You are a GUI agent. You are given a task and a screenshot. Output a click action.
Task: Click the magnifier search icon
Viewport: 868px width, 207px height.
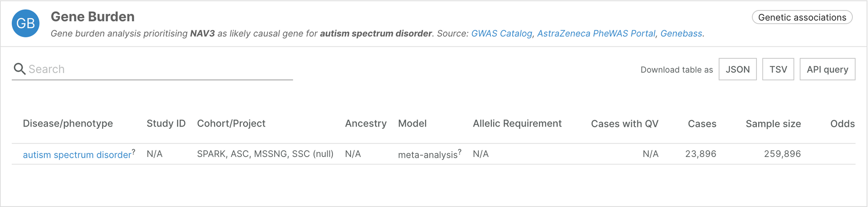point(20,69)
